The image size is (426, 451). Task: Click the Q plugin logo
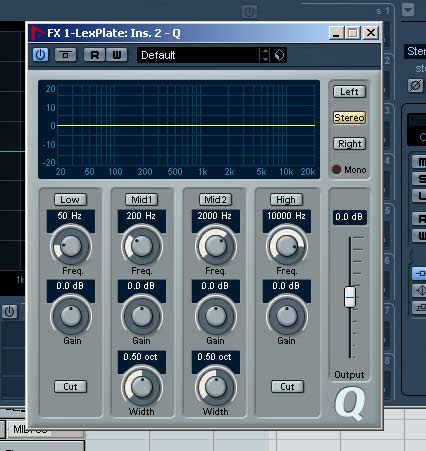[x=350, y=404]
